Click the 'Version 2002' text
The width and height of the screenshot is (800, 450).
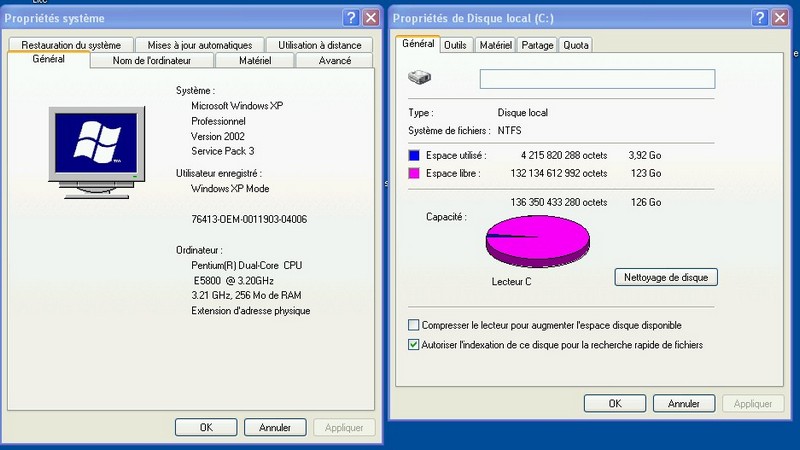pos(218,136)
